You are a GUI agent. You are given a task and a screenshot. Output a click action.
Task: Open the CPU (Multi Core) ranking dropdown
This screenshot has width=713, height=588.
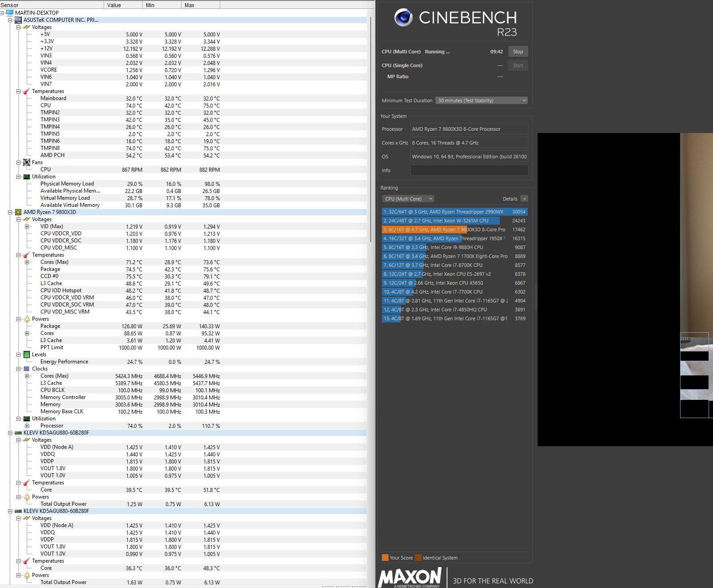click(x=408, y=198)
